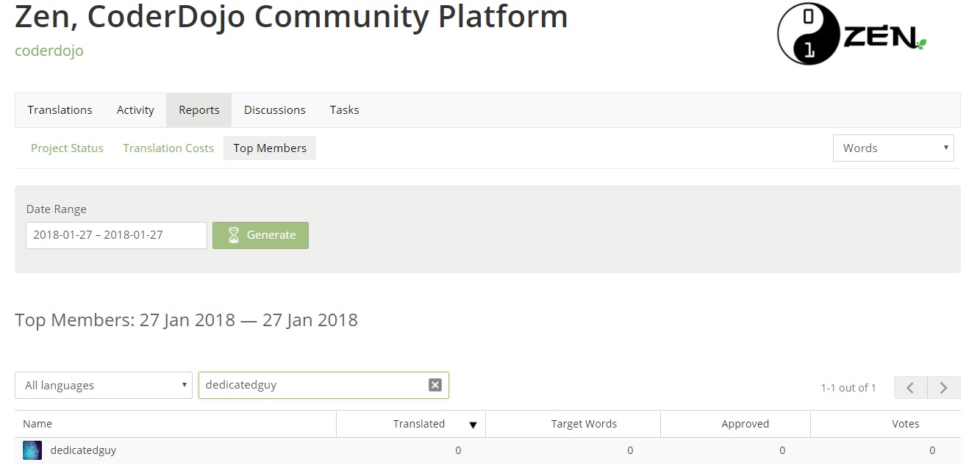980x465 pixels.
Task: Open the Zen yin-yang project logo
Action: pos(851,35)
